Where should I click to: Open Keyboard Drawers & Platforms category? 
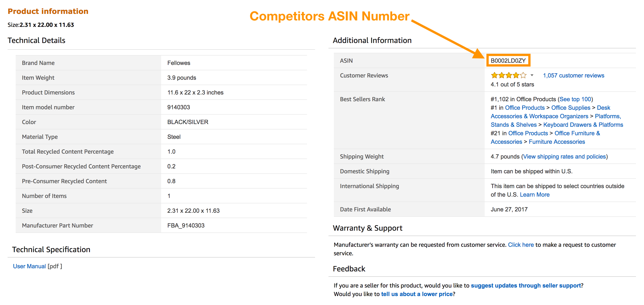[583, 125]
